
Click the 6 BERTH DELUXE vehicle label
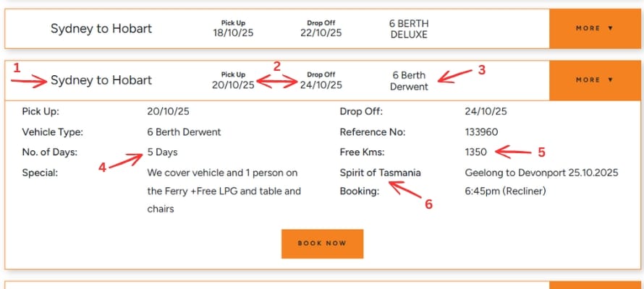point(408,28)
